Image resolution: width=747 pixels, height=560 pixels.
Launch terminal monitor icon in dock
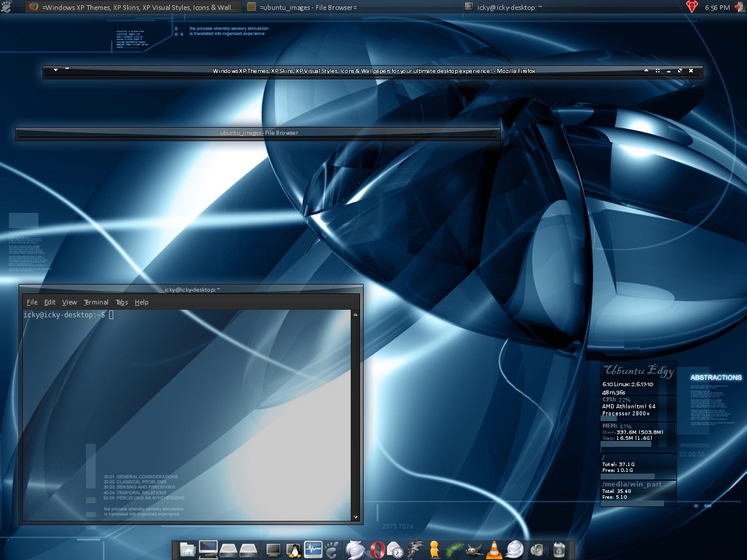273,549
